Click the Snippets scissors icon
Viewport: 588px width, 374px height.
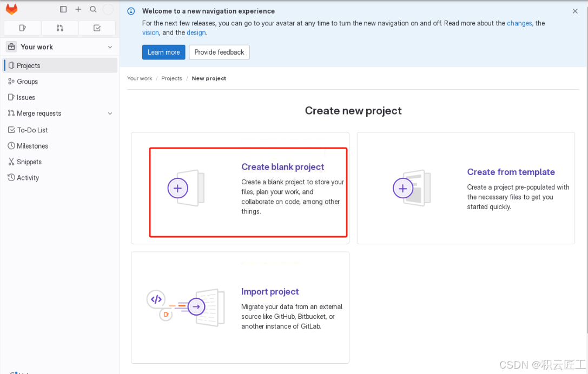tap(11, 162)
